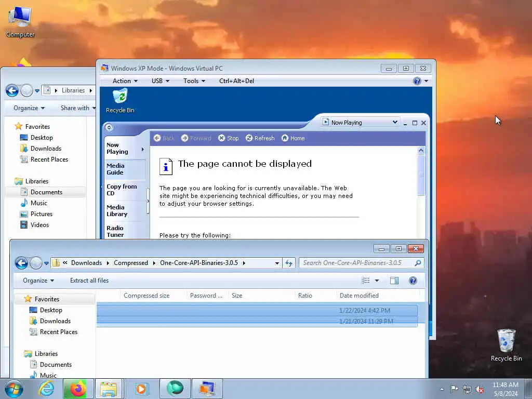
Task: Open the Windows Explorer taskbar icon
Action: (x=109, y=389)
